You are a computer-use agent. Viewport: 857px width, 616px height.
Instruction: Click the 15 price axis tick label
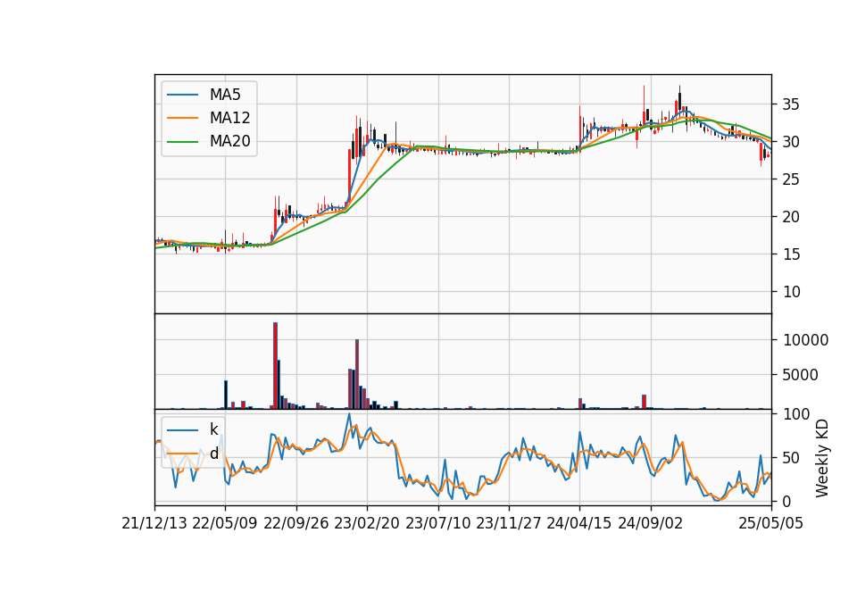(791, 254)
